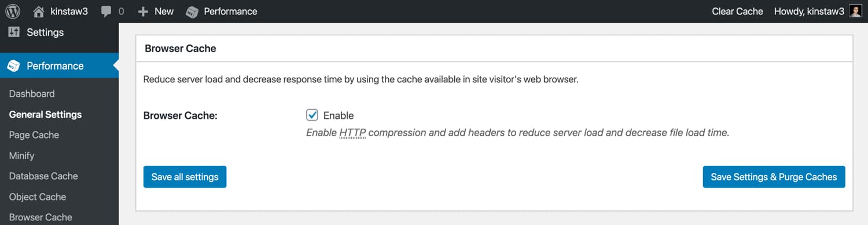Image resolution: width=868 pixels, height=225 pixels.
Task: Open the comments bubble icon
Action: pyautogui.click(x=106, y=12)
